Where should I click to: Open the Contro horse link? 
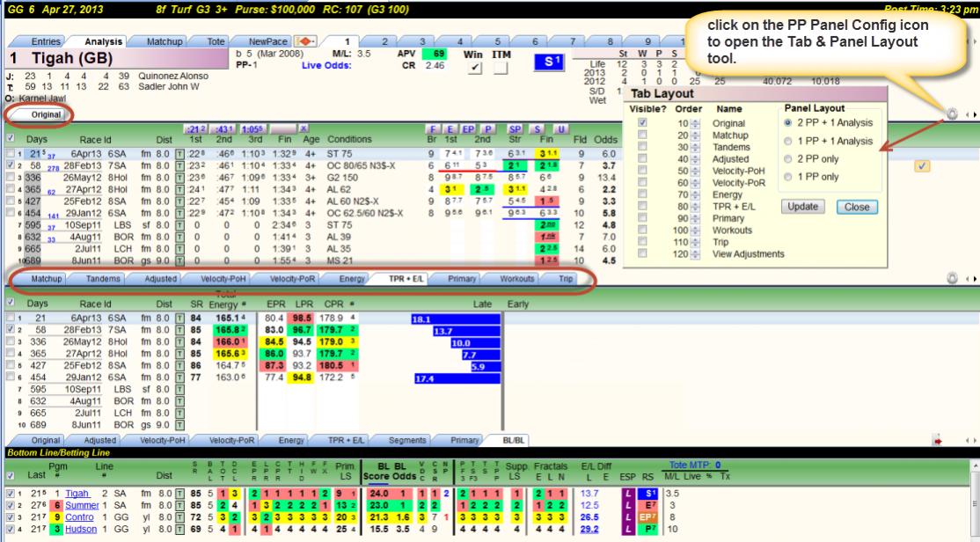(x=79, y=517)
